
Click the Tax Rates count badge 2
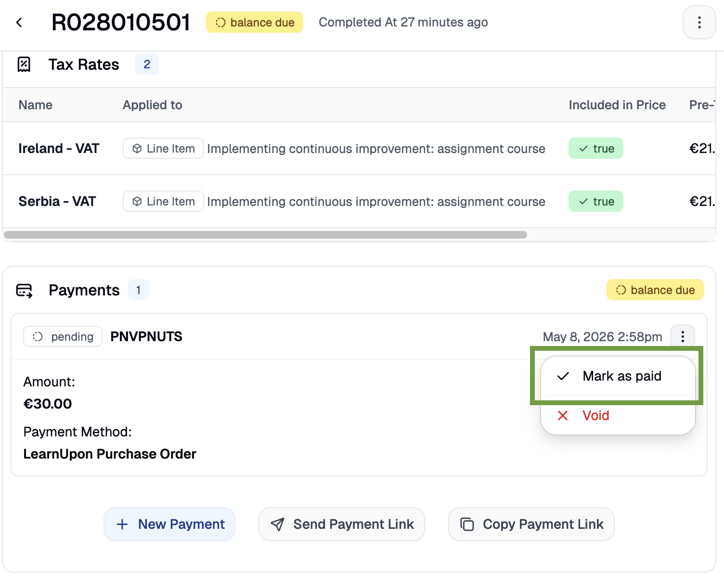point(147,64)
